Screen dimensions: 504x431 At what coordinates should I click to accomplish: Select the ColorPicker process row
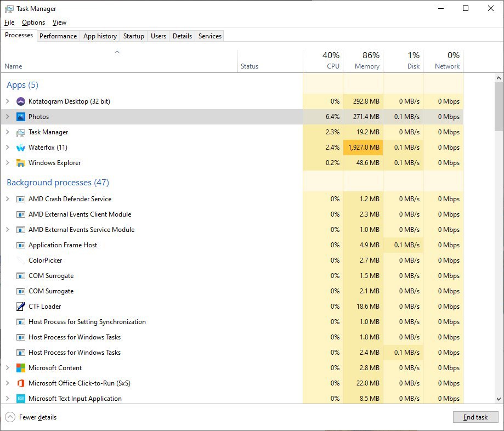(232, 260)
